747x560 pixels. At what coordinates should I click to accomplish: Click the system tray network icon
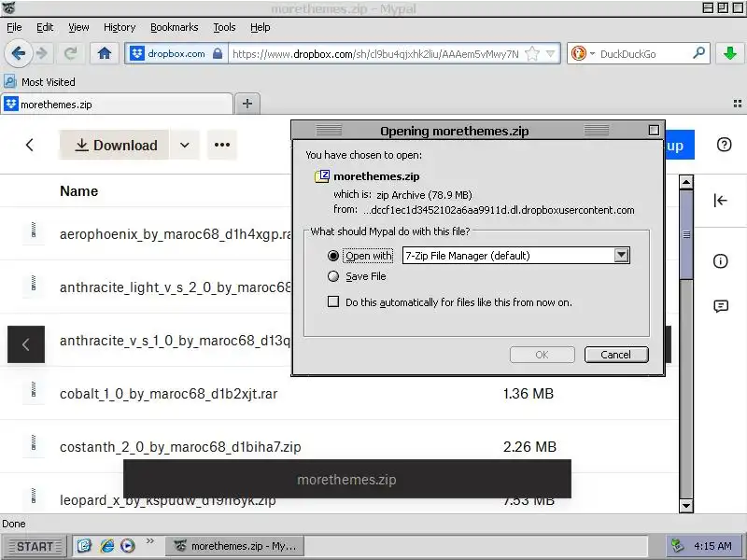[x=677, y=545]
